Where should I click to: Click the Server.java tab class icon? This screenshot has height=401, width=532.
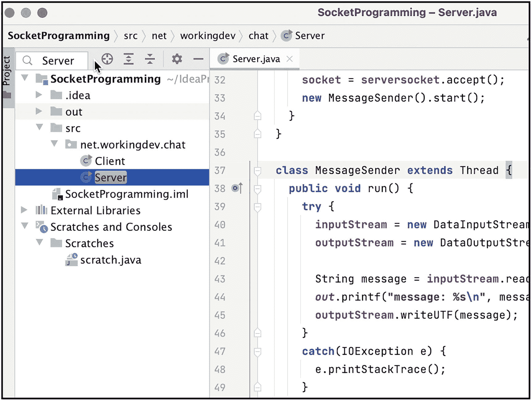coord(223,59)
